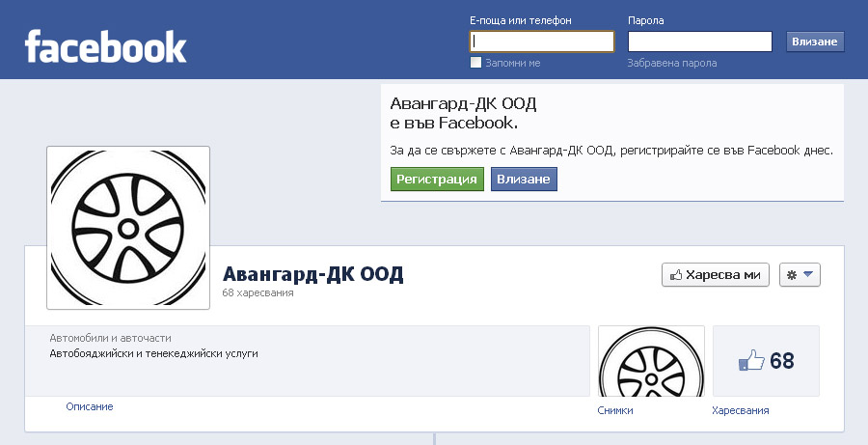Viewport: 868px width, 445px height.
Task: Open the Харесвания link
Action: tap(741, 410)
